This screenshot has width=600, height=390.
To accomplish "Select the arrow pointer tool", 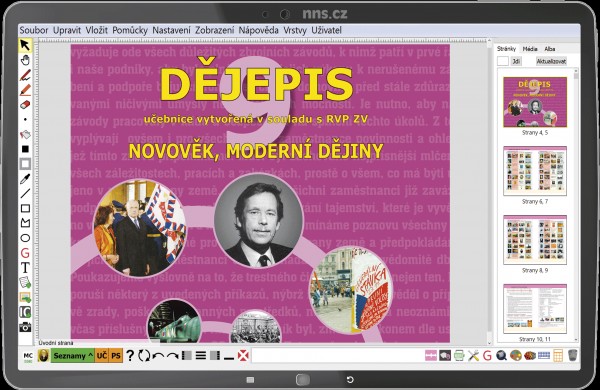I will 25,45.
